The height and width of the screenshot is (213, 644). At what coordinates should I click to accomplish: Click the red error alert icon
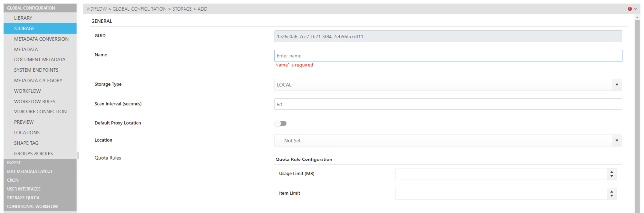tap(630, 9)
